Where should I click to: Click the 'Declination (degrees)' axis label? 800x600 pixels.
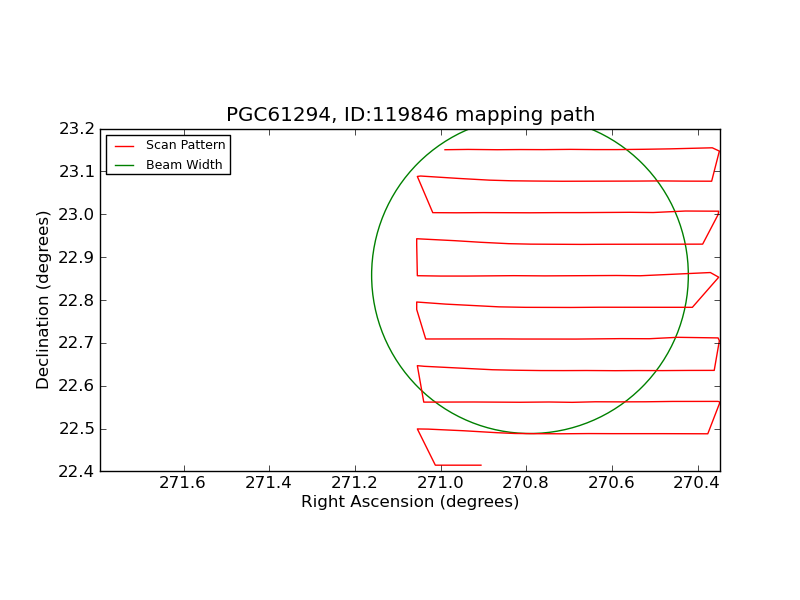click(x=43, y=300)
